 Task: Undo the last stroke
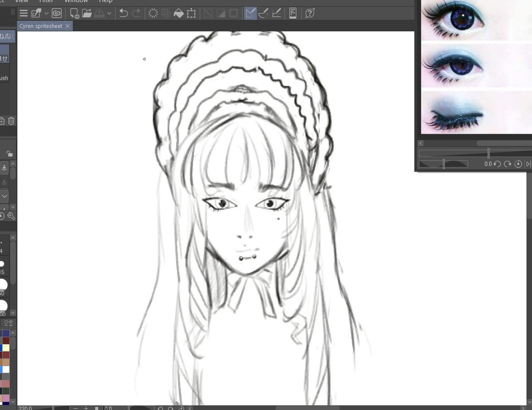[124, 13]
